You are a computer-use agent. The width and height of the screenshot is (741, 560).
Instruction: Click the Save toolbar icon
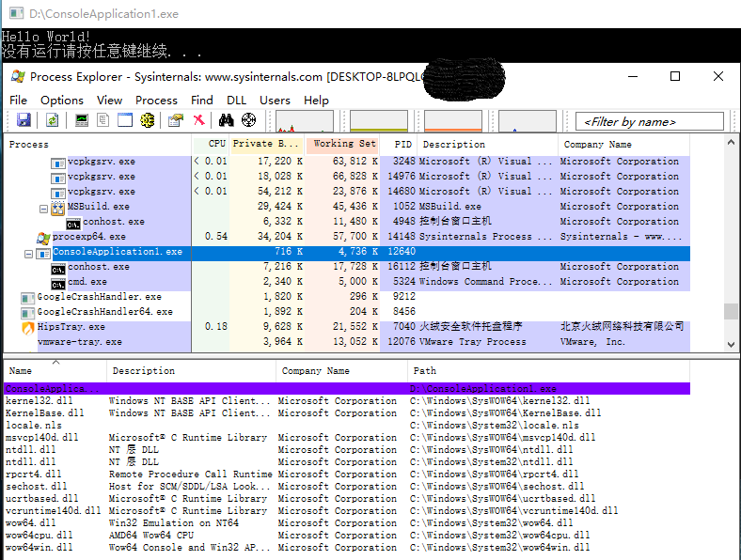24,120
